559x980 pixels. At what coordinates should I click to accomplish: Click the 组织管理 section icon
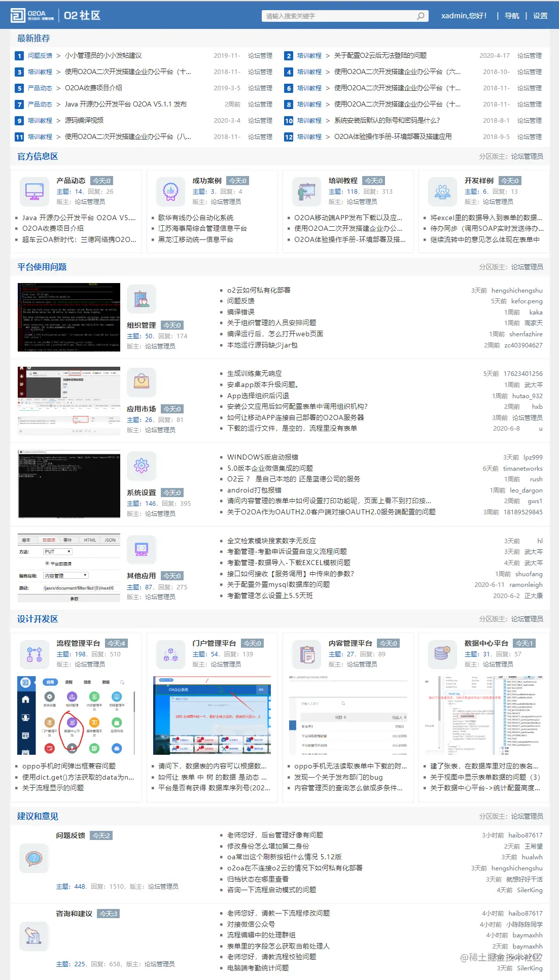point(142,299)
